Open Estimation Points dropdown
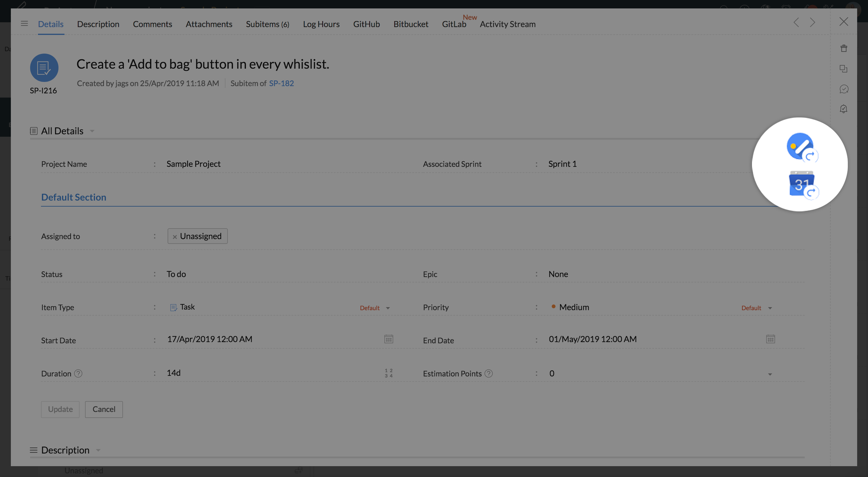The height and width of the screenshot is (477, 868). 770,374
